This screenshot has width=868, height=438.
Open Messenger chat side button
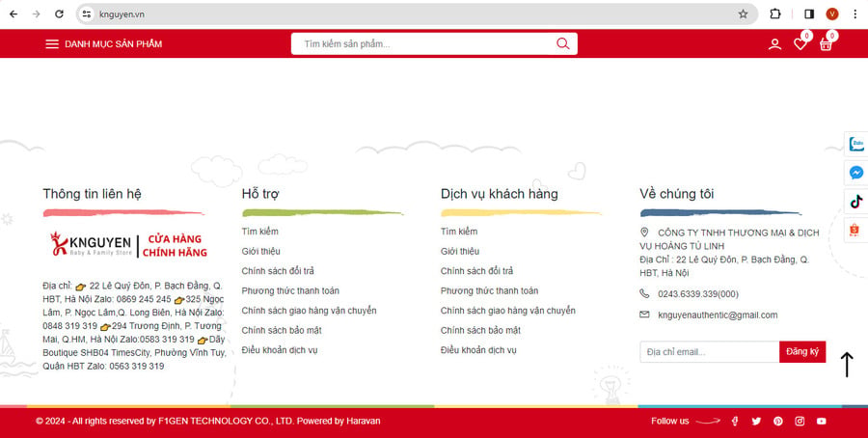[x=856, y=173]
